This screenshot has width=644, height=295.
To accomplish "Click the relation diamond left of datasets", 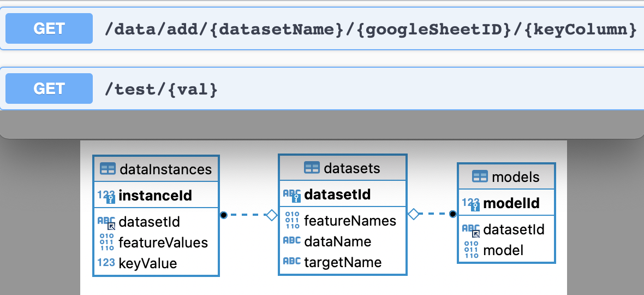I will [x=272, y=215].
